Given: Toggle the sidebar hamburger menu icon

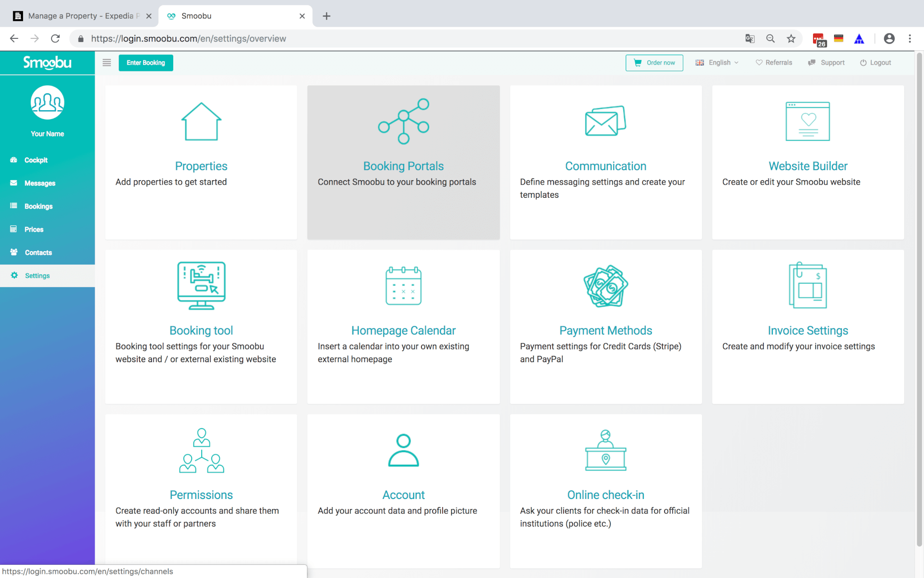Looking at the screenshot, I should 106,63.
